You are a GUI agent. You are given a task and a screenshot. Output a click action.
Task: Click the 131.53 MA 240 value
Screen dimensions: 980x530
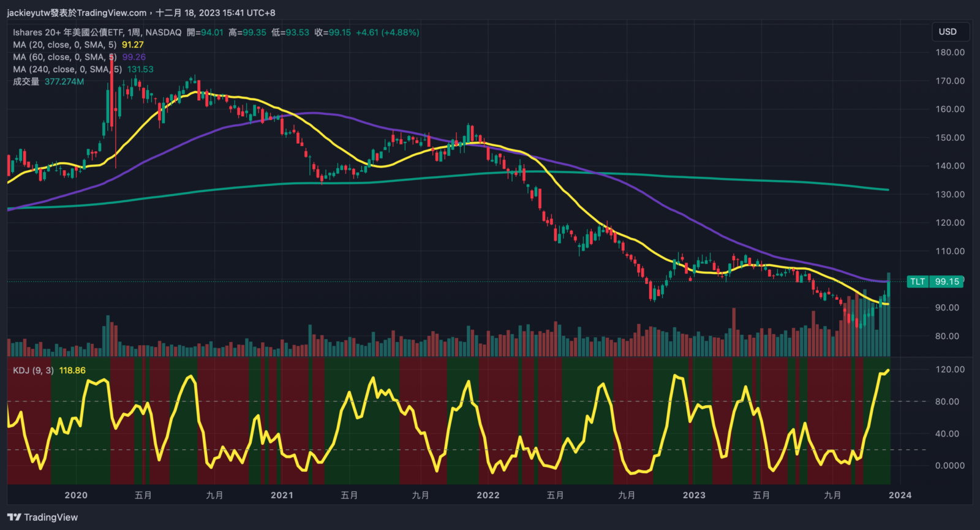(x=140, y=69)
